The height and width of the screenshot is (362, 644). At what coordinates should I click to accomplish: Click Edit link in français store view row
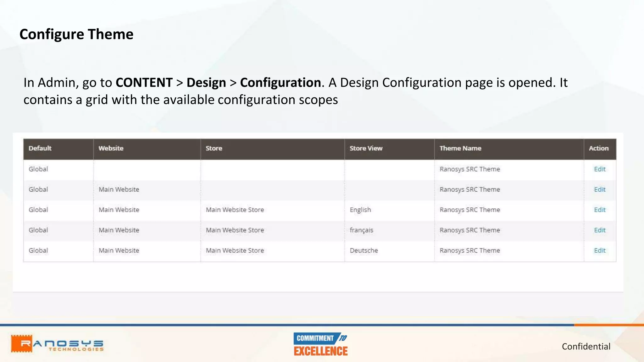(x=600, y=230)
